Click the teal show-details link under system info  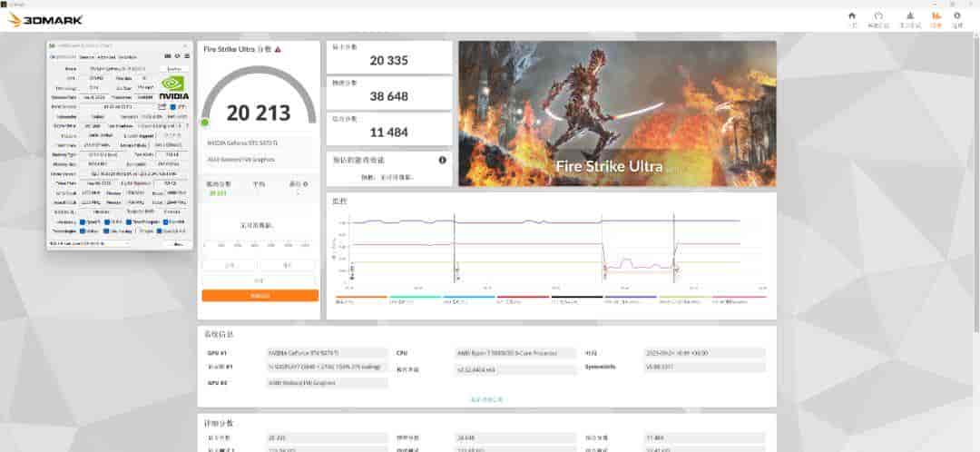pyautogui.click(x=487, y=398)
